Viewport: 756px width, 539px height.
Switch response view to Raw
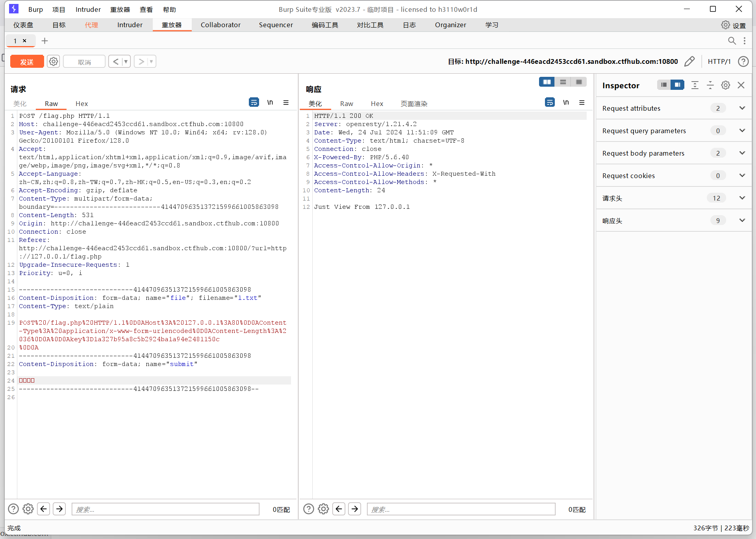tap(346, 104)
